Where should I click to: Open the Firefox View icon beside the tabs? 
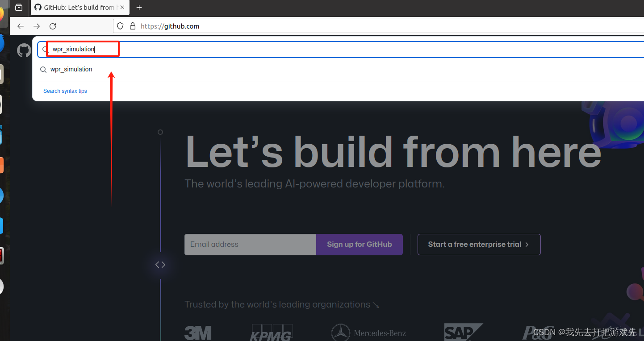click(x=19, y=8)
